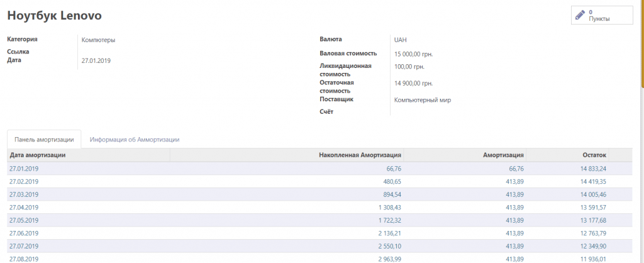Select the 27.02.2019 depreciation row date
Screen dimensions: 644x263
tap(24, 182)
